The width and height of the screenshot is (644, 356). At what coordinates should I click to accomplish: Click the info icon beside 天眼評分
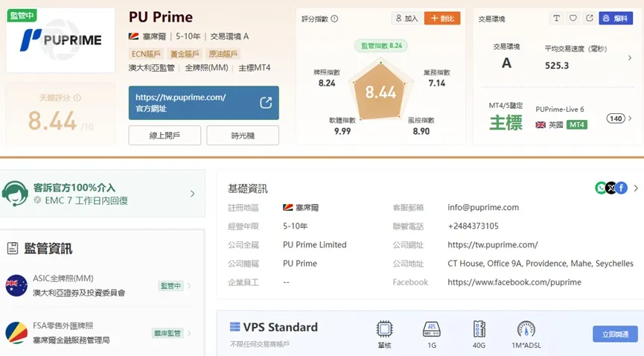point(77,98)
